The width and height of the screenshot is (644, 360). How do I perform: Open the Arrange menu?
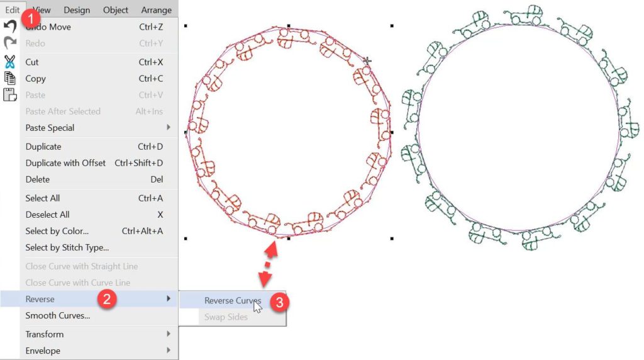point(156,9)
